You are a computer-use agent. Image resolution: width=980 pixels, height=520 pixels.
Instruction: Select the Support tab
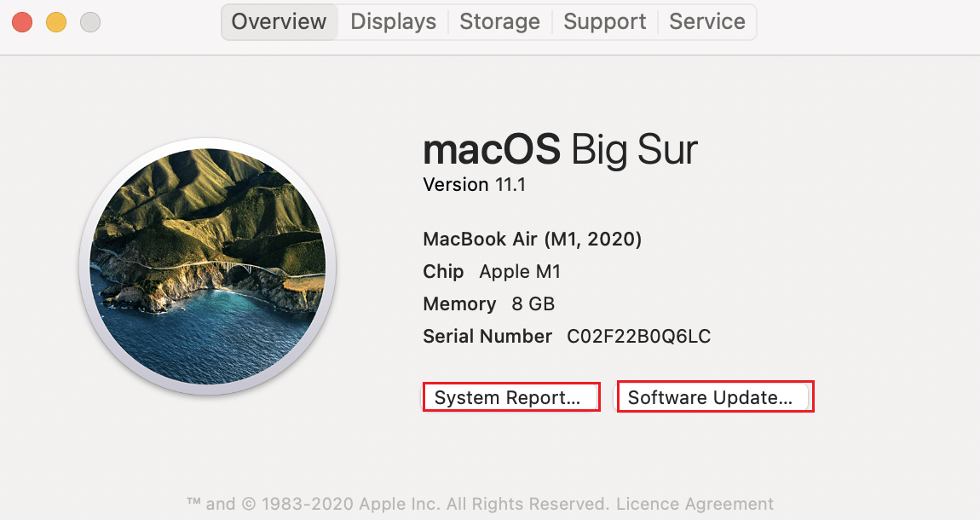(x=604, y=21)
